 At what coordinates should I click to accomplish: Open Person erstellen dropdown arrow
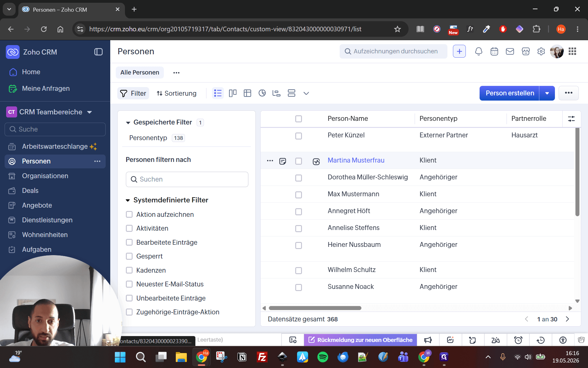pos(547,93)
